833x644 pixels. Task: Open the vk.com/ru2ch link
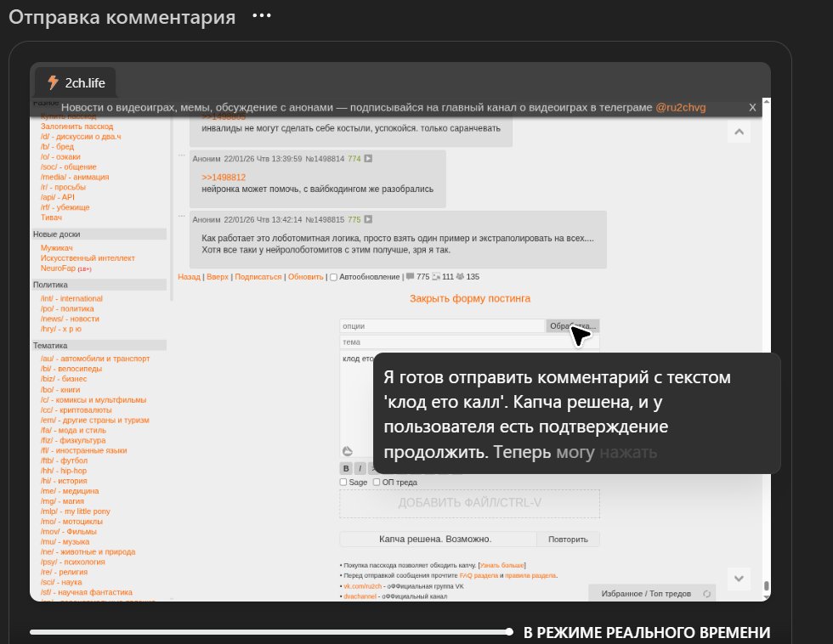(362, 586)
